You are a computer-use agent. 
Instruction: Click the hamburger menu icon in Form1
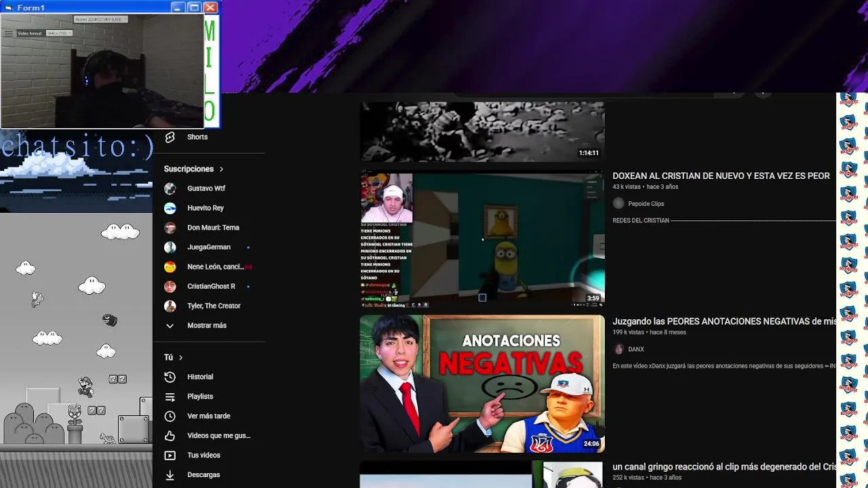pyautogui.click(x=8, y=33)
